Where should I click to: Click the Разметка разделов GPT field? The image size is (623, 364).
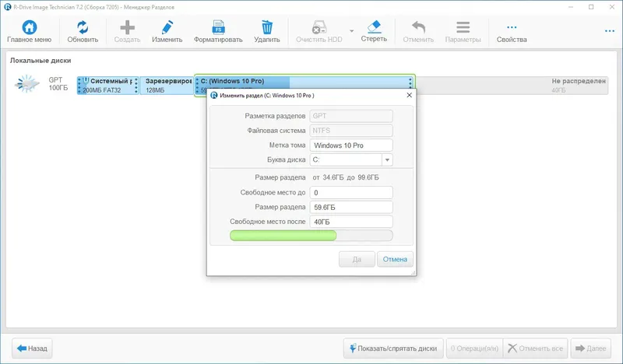(351, 116)
